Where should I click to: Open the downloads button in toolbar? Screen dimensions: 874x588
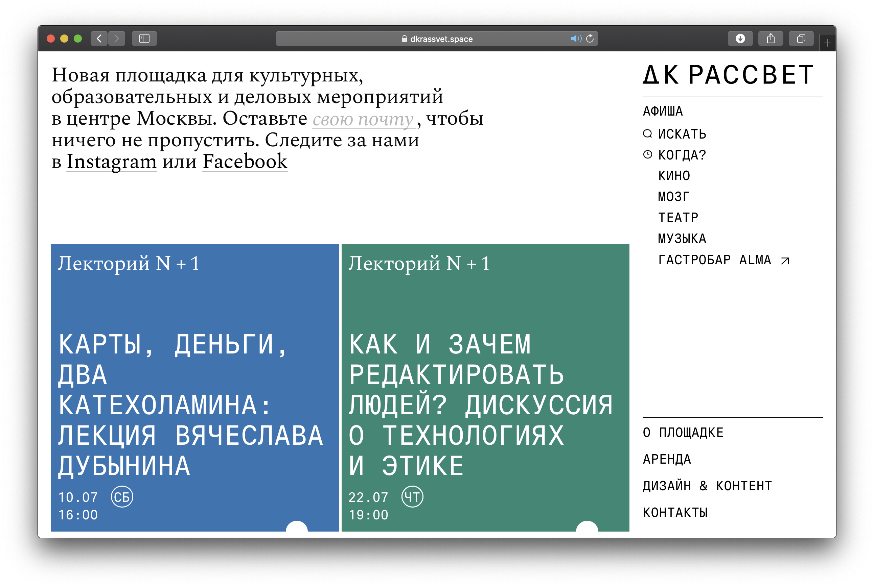(x=740, y=39)
